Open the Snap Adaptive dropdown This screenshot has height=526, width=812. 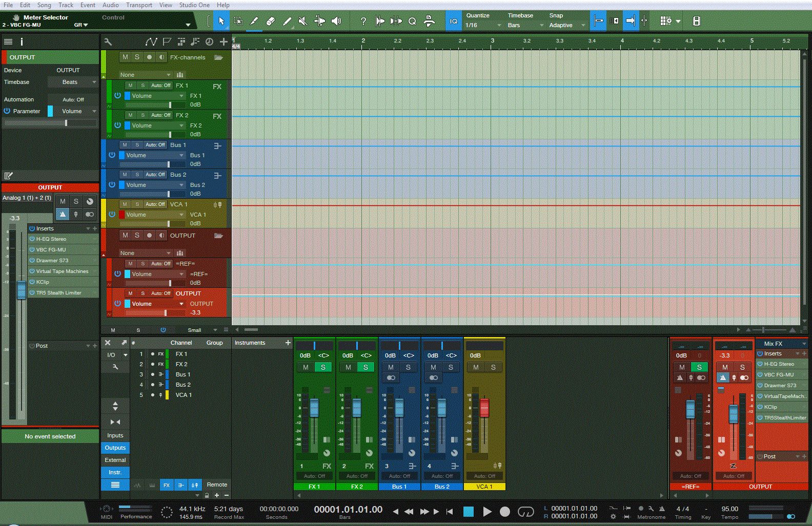pos(566,25)
